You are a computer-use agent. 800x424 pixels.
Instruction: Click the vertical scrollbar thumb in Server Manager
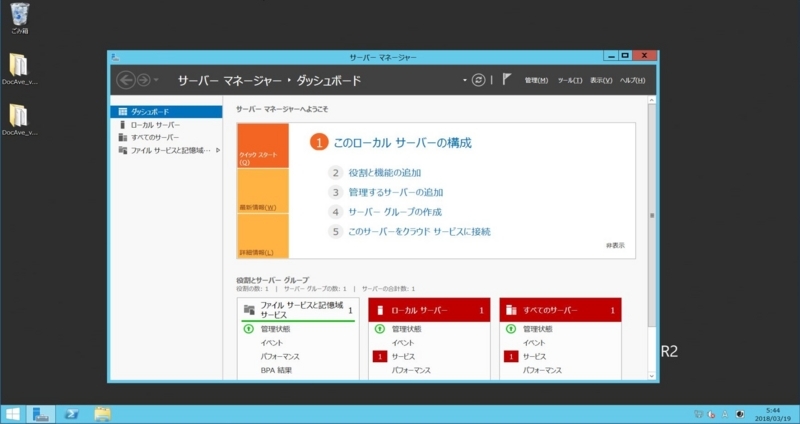652,216
